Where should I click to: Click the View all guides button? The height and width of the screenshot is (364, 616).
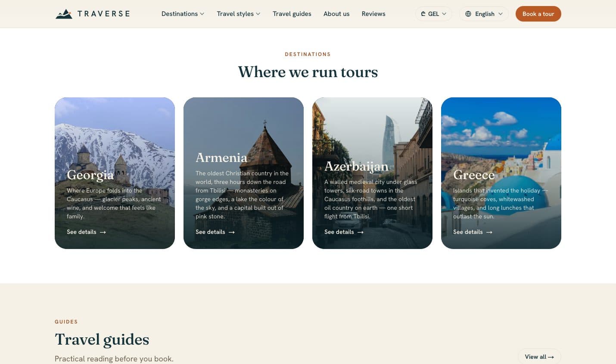pos(539,357)
